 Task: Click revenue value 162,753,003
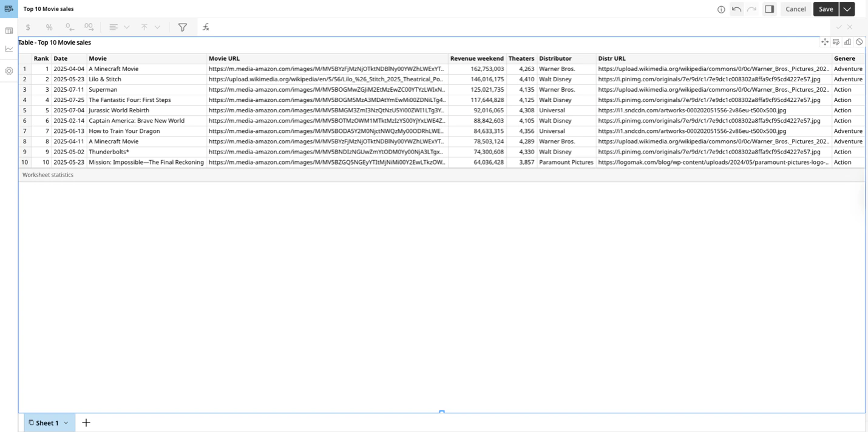click(477, 69)
